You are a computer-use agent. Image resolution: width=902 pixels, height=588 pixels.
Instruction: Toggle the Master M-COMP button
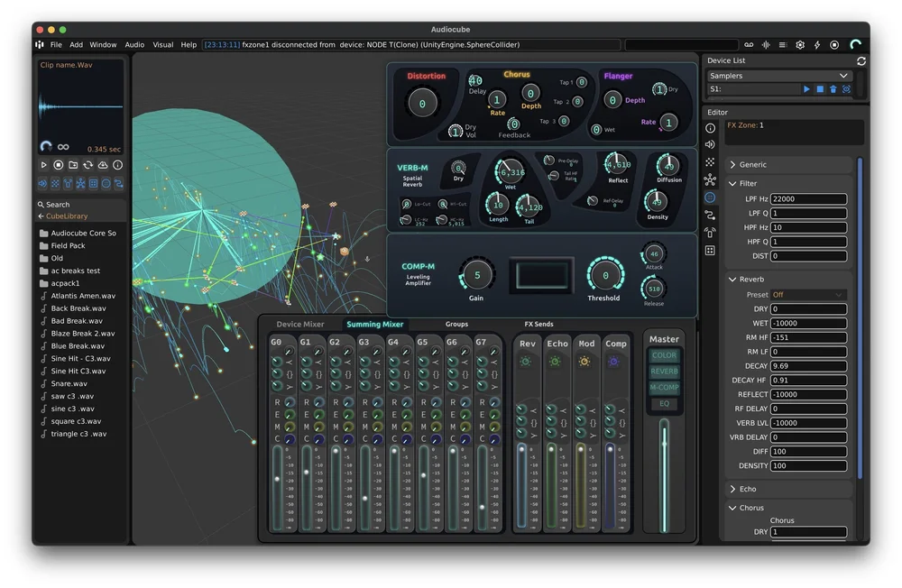click(x=665, y=388)
